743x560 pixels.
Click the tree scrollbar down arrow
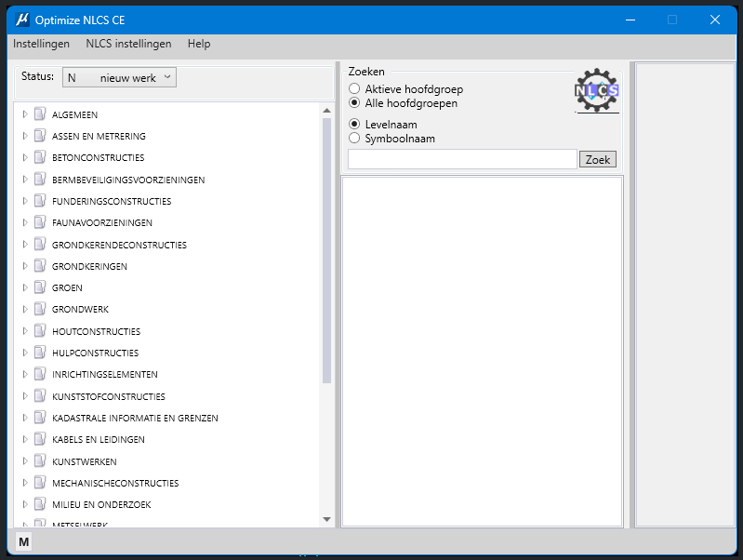[x=326, y=519]
